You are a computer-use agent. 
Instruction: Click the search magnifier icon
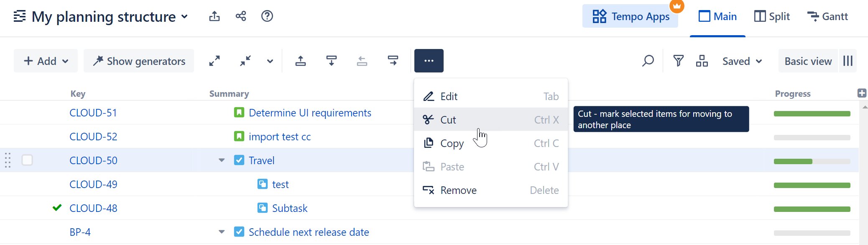(648, 61)
